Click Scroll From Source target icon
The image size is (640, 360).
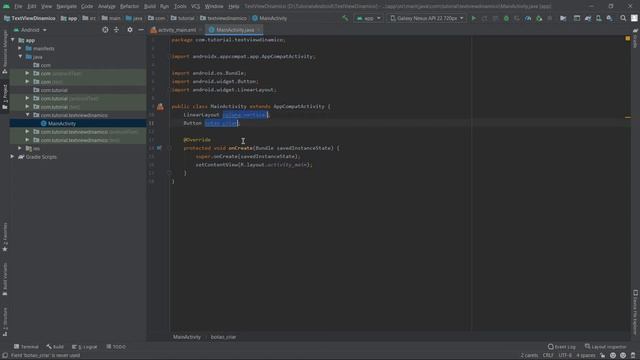click(x=105, y=30)
